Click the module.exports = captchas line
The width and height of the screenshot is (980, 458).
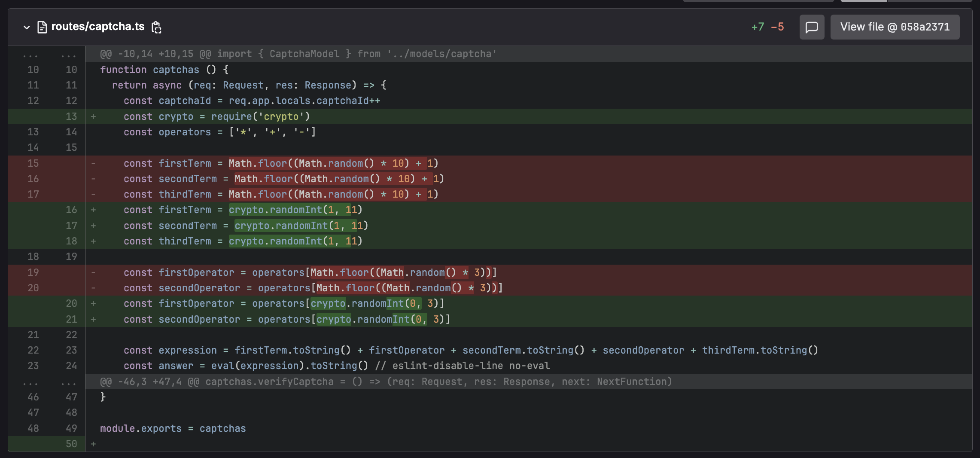[x=173, y=428]
